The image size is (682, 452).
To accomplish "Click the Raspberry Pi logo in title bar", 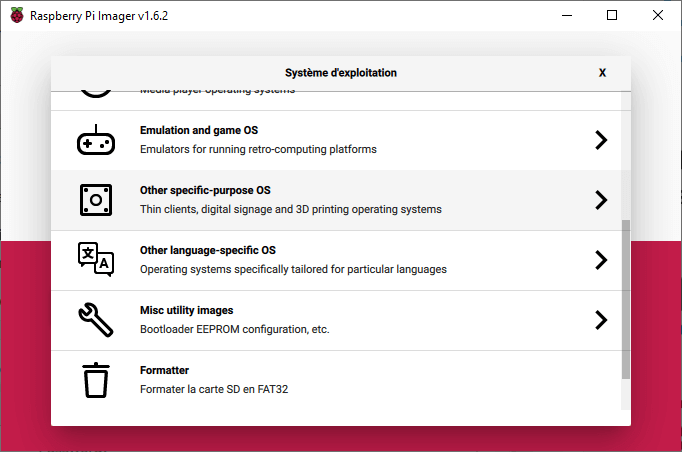I will coord(17,15).
